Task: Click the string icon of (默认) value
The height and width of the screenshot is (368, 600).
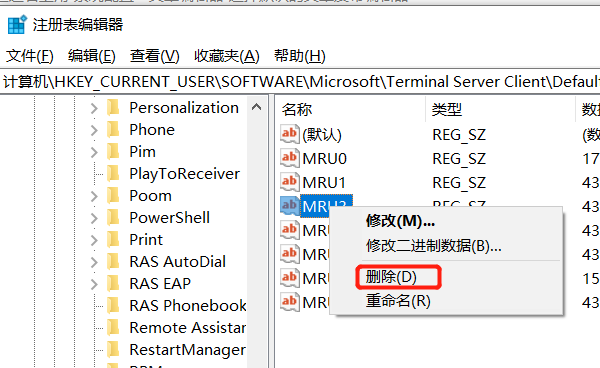Action: pos(289,134)
